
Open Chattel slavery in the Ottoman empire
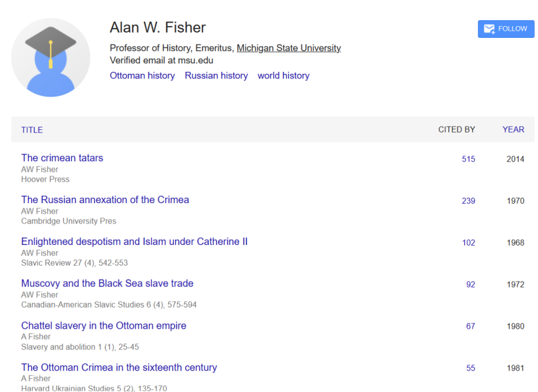(x=103, y=325)
